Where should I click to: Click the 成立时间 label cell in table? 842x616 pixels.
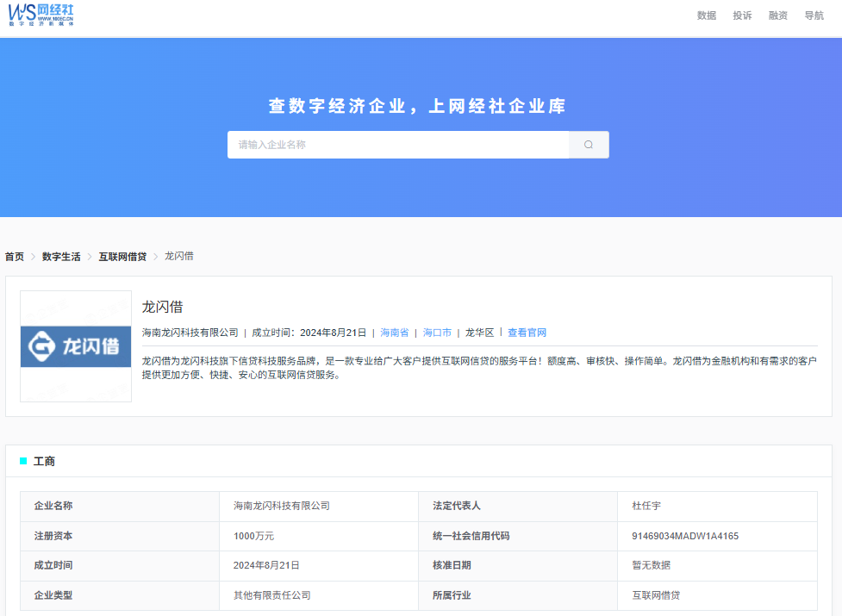[x=120, y=565]
